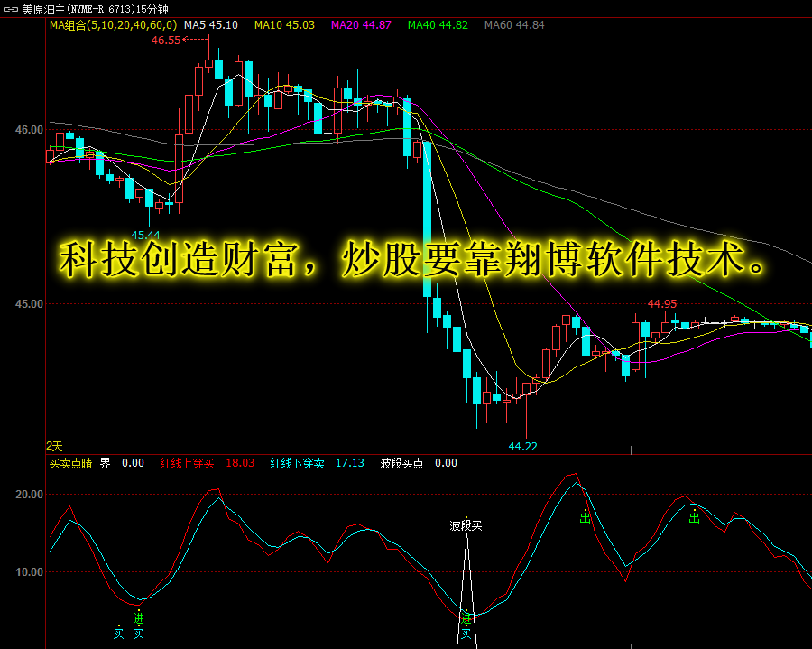Click the earlier 出 sell signal marker

[x=585, y=517]
